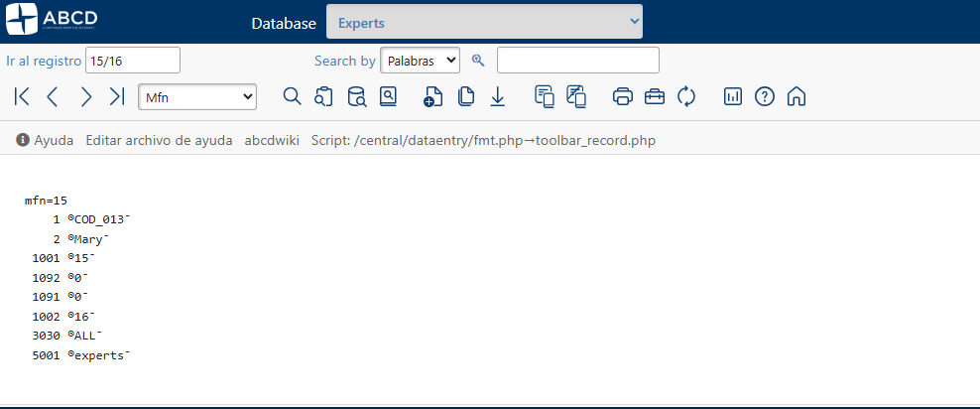The width and height of the screenshot is (980, 409).
Task: Go to the previous record
Action: [54, 96]
